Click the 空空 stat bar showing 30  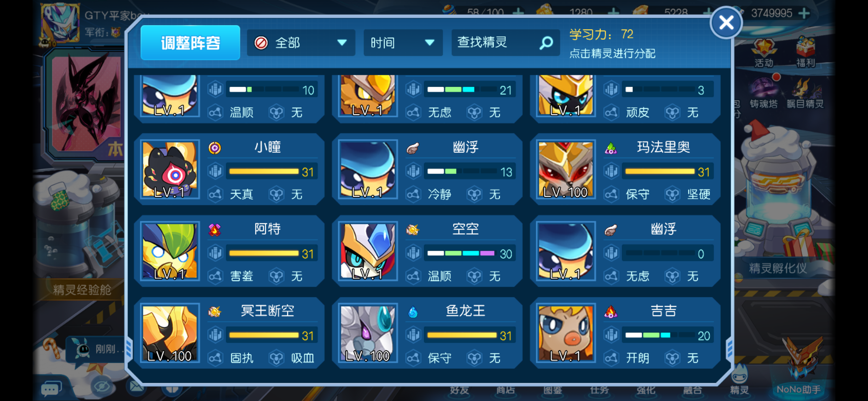[x=469, y=254]
